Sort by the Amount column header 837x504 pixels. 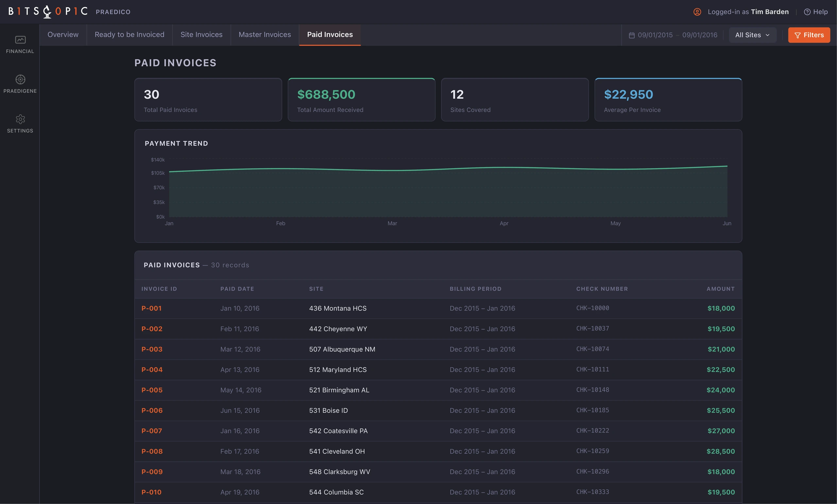point(721,289)
